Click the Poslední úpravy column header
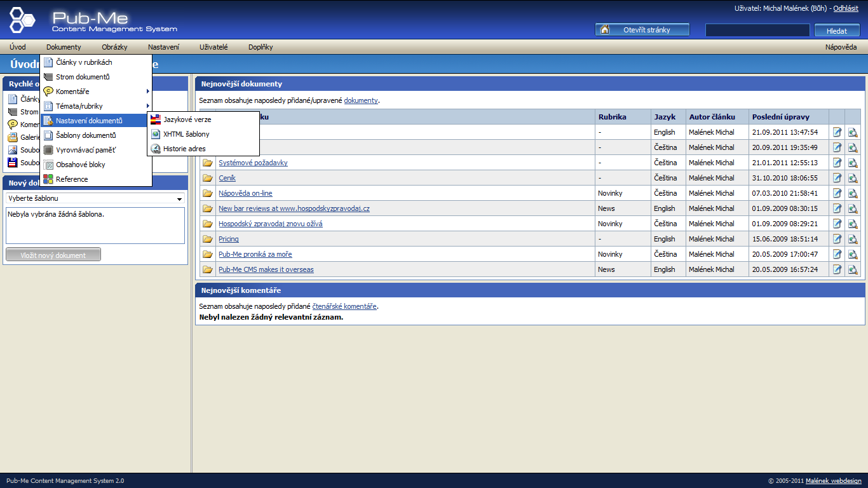Viewport: 868px width, 488px height. pyautogui.click(x=789, y=117)
